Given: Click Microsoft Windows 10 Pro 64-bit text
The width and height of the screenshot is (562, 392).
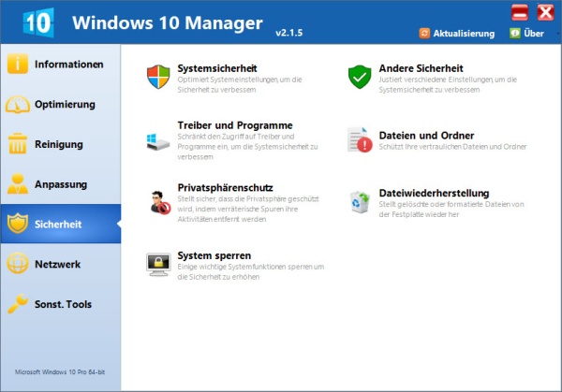Looking at the screenshot, I should coord(60,372).
